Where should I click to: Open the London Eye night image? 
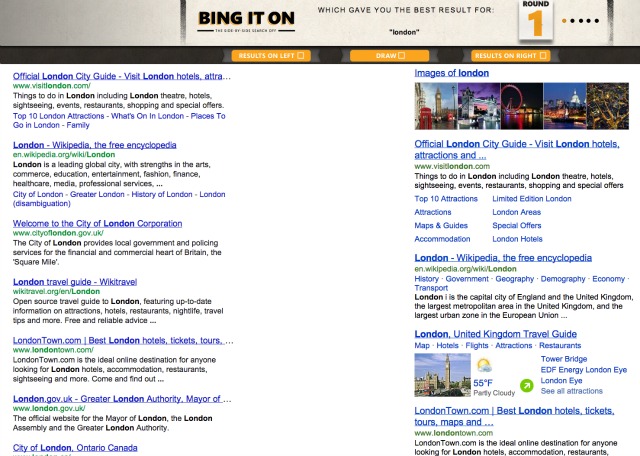(522, 106)
